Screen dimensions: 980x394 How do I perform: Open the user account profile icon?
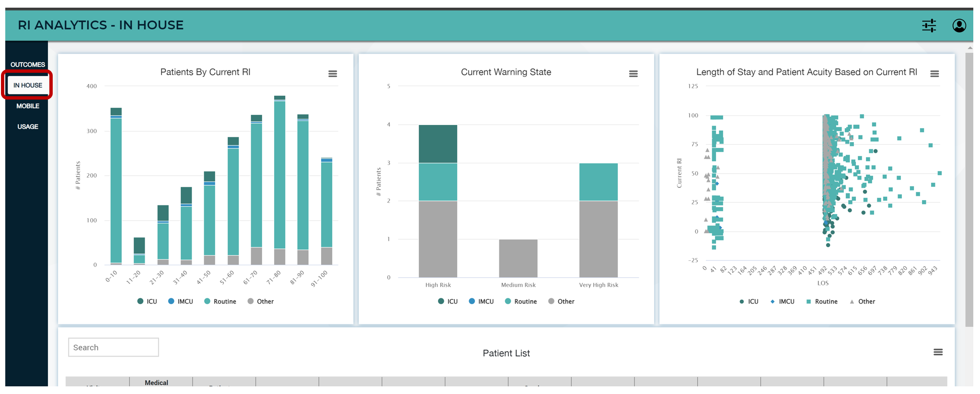(959, 25)
